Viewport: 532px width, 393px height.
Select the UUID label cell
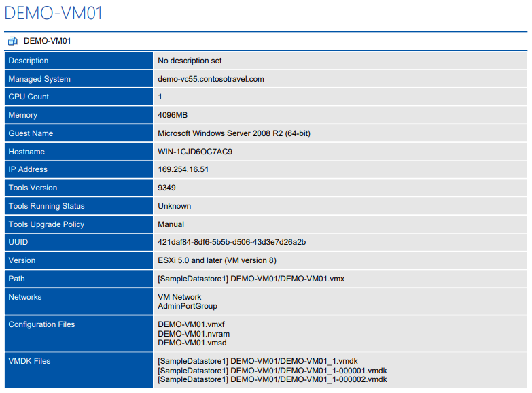(x=79, y=242)
